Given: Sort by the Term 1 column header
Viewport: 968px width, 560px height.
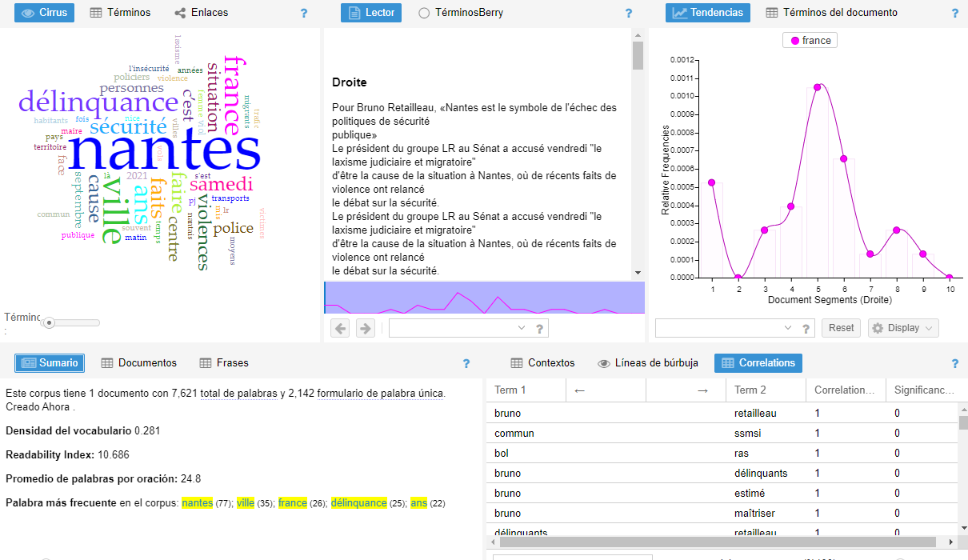Looking at the screenshot, I should tap(526, 390).
